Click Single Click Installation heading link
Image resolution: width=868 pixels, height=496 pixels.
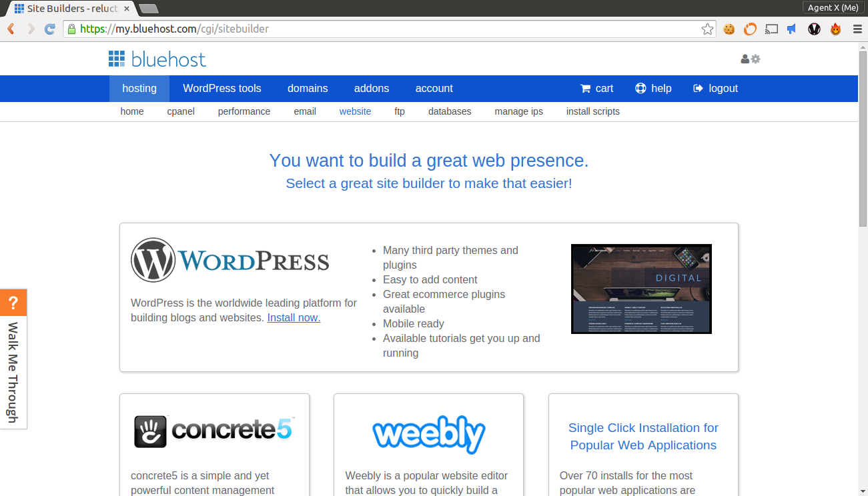click(643, 437)
